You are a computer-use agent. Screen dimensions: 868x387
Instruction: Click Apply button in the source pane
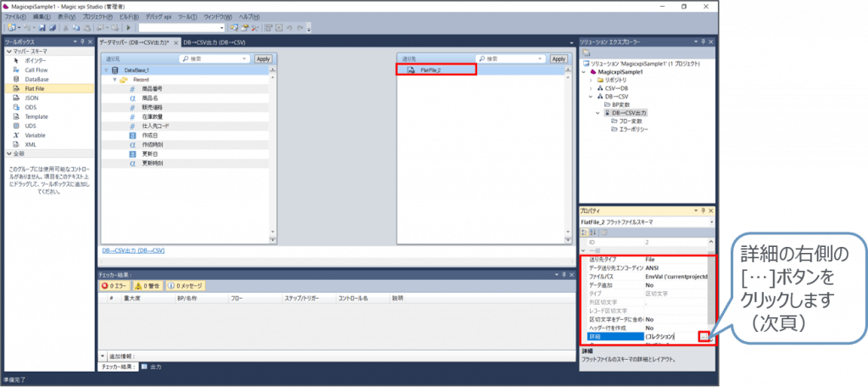[x=263, y=59]
